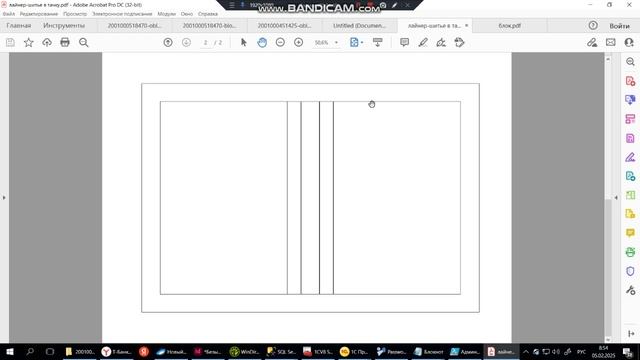This screenshot has width=640, height=360.
Task: Click the vertical scrollbar thumb
Action: click(x=608, y=267)
